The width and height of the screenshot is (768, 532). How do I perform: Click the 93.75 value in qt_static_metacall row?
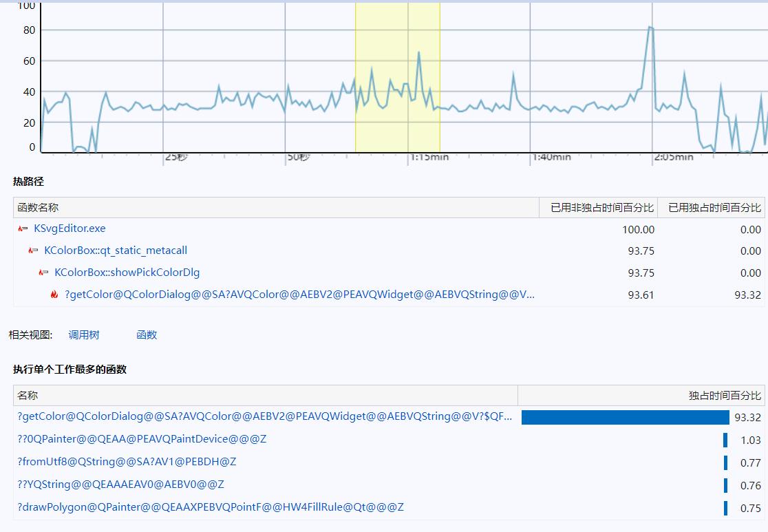point(641,251)
